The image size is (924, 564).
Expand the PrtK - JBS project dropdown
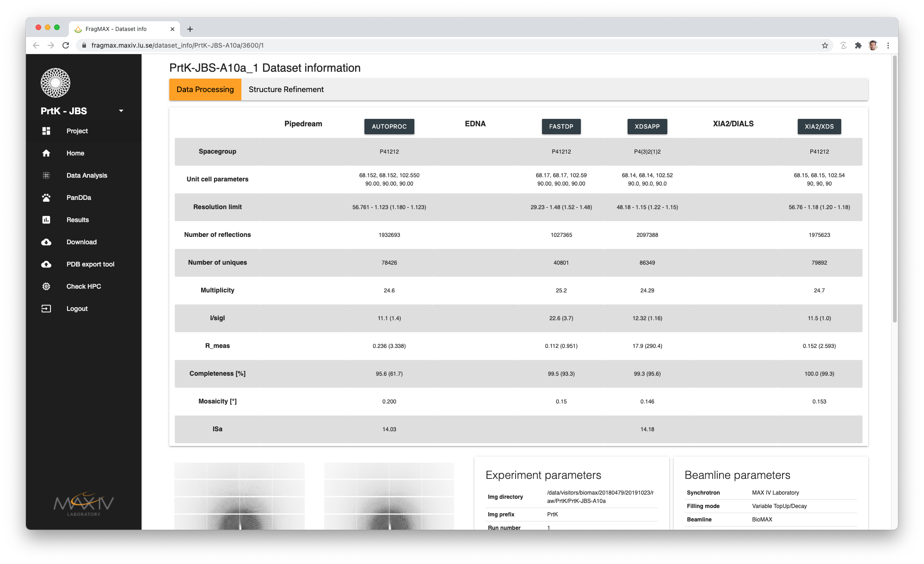click(121, 111)
